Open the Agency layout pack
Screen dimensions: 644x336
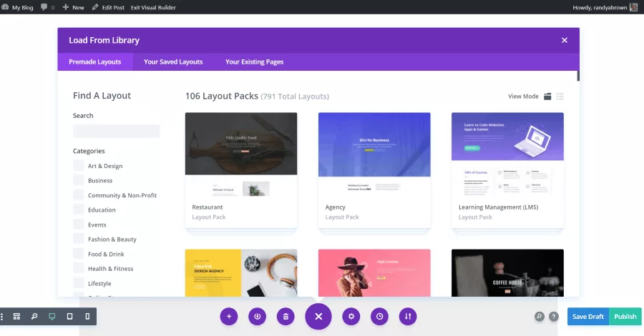tap(374, 170)
